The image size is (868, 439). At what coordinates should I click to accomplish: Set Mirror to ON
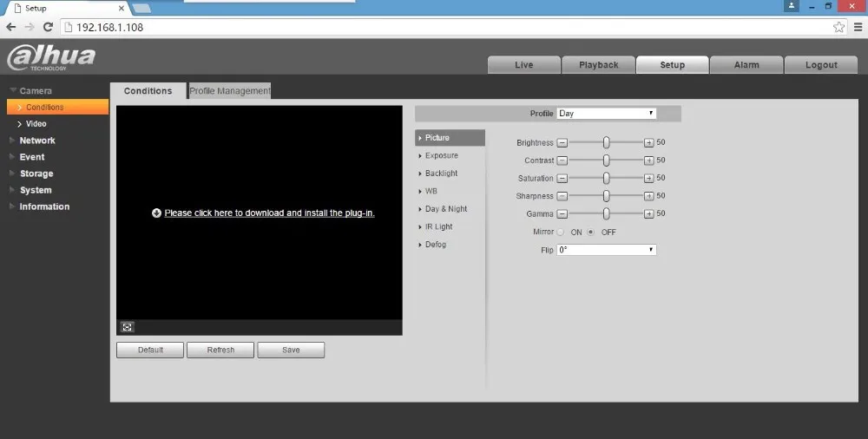point(561,232)
